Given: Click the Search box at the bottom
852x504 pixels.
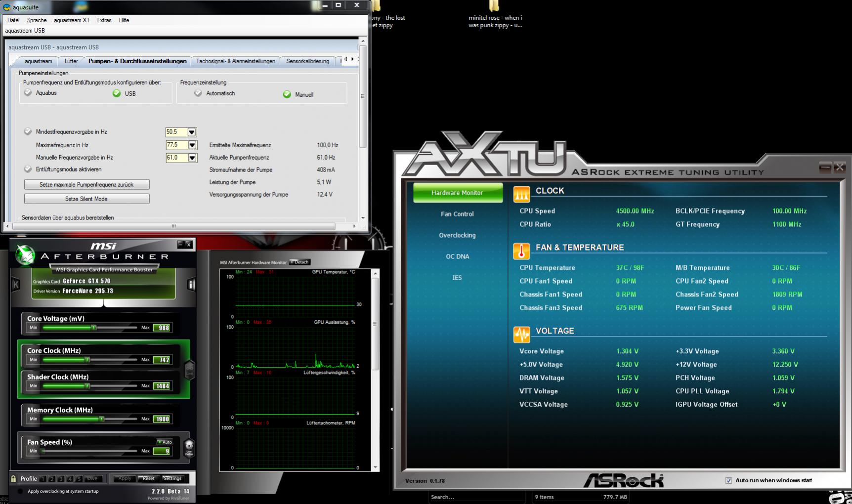Looking at the screenshot, I should click(x=477, y=497).
